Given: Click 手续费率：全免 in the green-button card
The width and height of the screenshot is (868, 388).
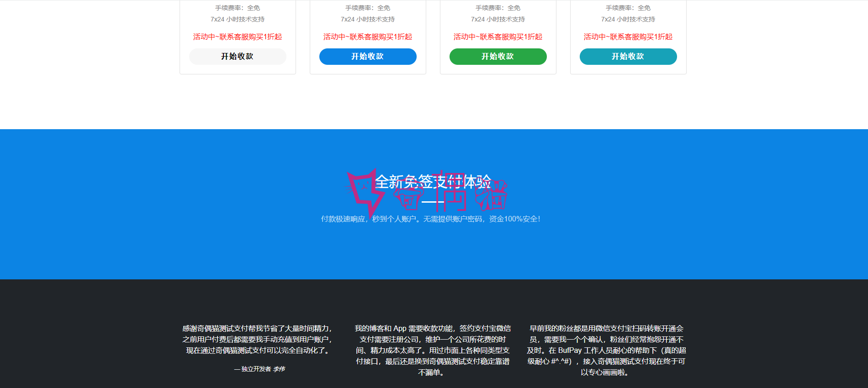Looking at the screenshot, I should 498,8.
